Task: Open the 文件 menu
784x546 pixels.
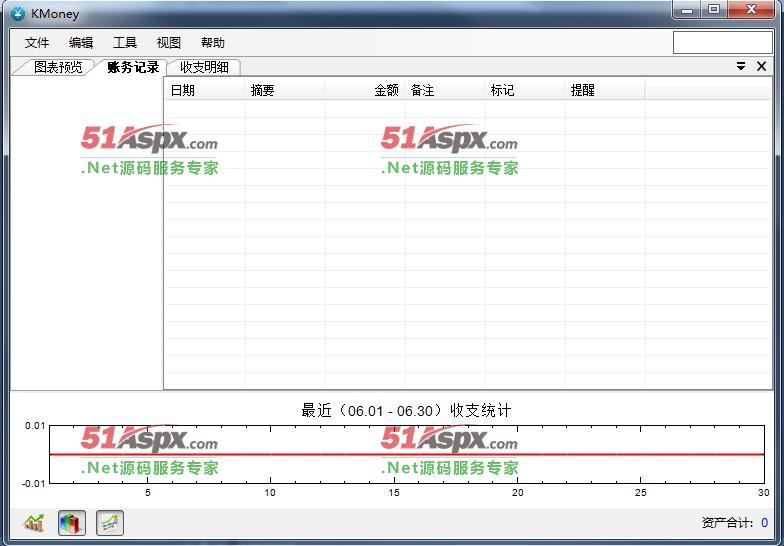Action: click(x=37, y=42)
